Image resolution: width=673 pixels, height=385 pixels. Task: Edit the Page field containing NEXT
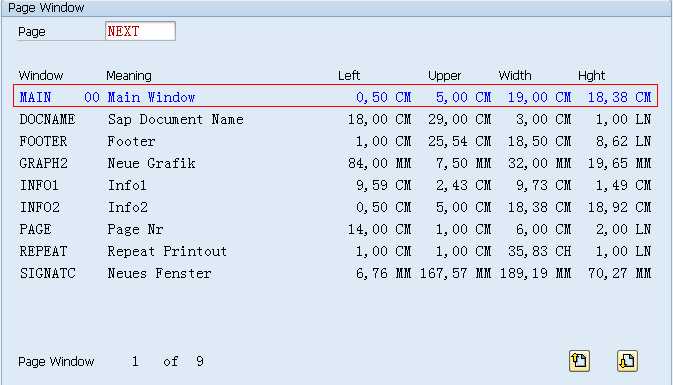coord(140,31)
